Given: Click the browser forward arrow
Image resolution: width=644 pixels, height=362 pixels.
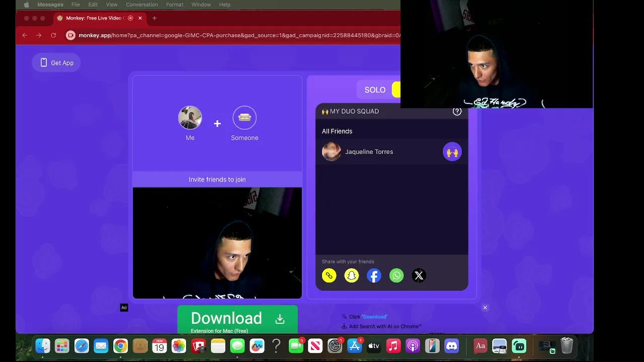Looking at the screenshot, I should [39, 35].
